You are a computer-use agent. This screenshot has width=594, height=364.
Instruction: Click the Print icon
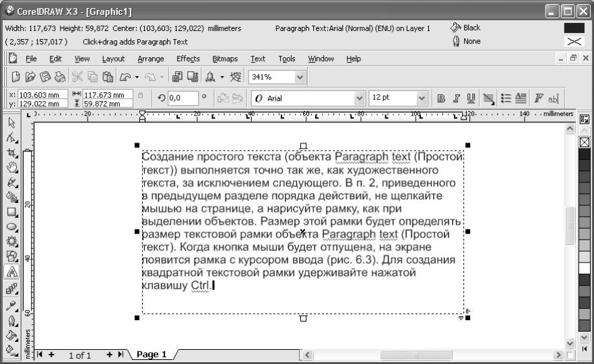(60, 77)
